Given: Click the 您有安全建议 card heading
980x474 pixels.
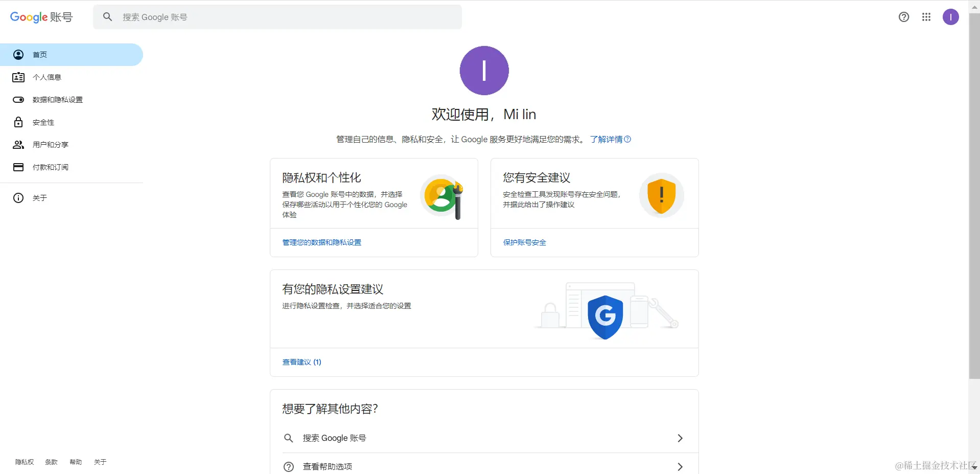Looking at the screenshot, I should [x=536, y=177].
